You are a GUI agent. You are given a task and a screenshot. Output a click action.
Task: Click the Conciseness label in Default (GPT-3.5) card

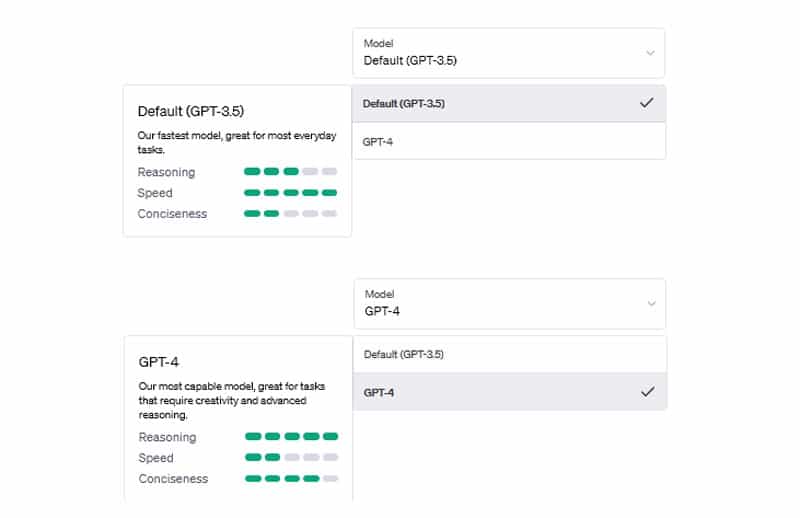[172, 213]
